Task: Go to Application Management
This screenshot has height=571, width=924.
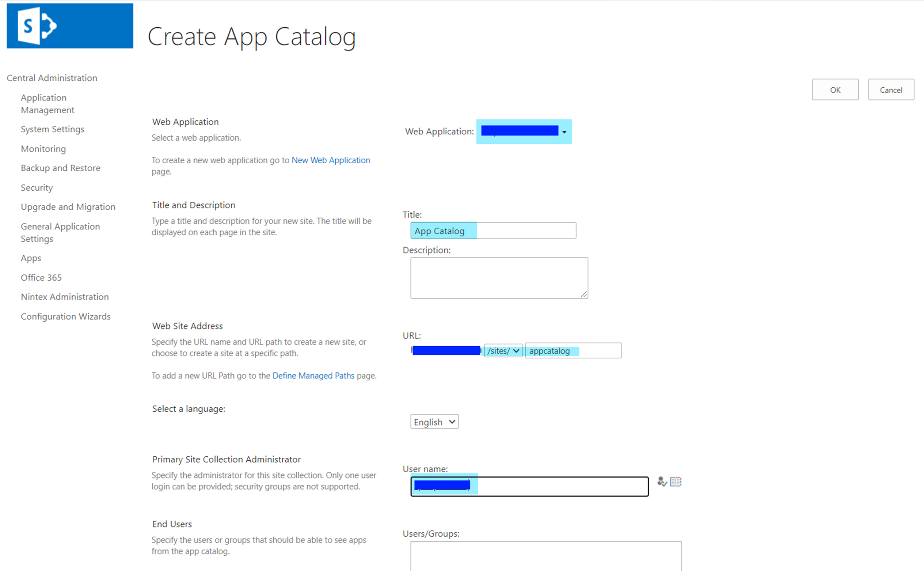Action: click(x=47, y=104)
